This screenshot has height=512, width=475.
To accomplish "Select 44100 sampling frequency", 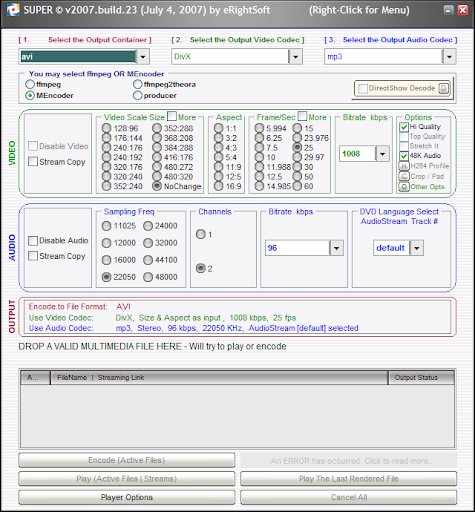I will pyautogui.click(x=148, y=260).
